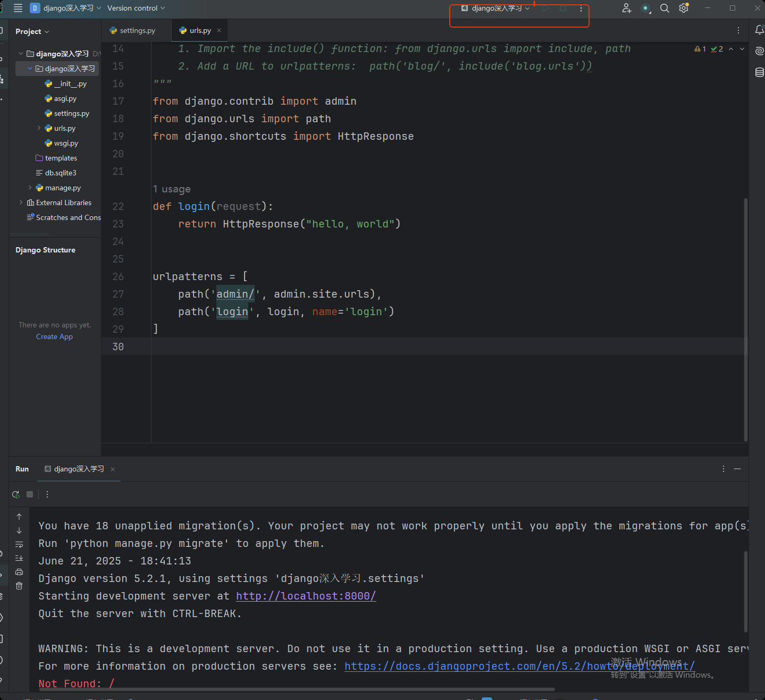Expand External Libraries in project tree

[21, 203]
